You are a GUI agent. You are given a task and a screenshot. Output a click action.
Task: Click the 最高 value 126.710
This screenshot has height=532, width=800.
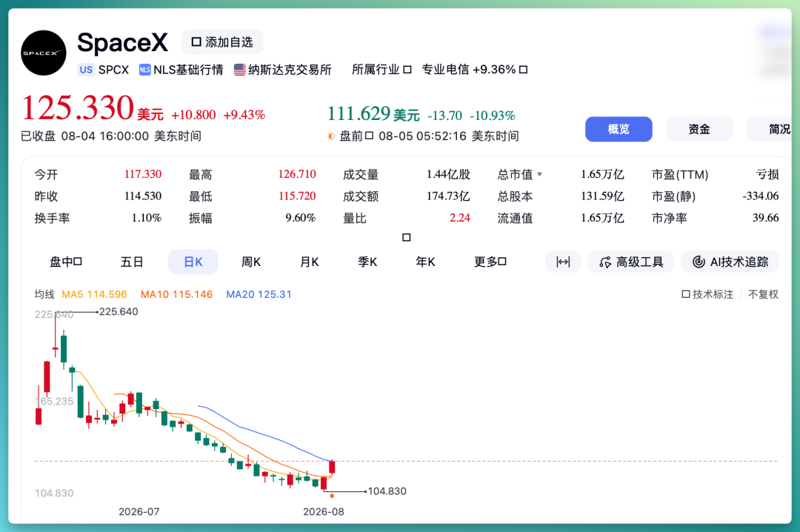pyautogui.click(x=297, y=174)
